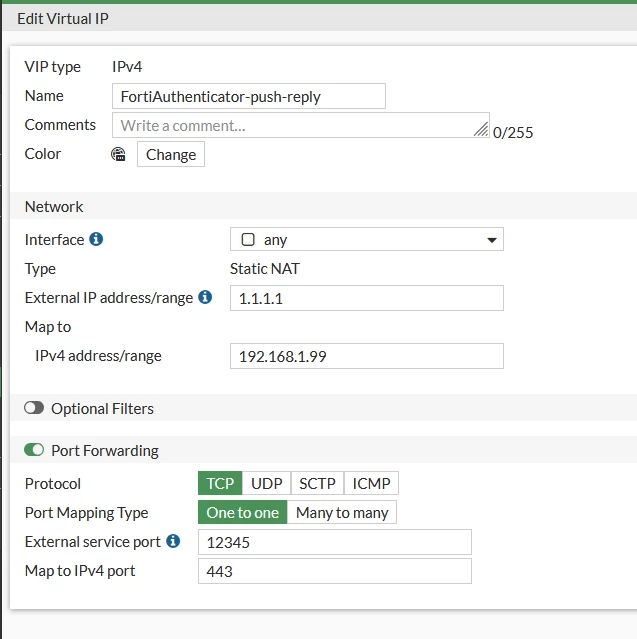Select UDP protocol
This screenshot has height=639, width=637.
click(x=267, y=483)
